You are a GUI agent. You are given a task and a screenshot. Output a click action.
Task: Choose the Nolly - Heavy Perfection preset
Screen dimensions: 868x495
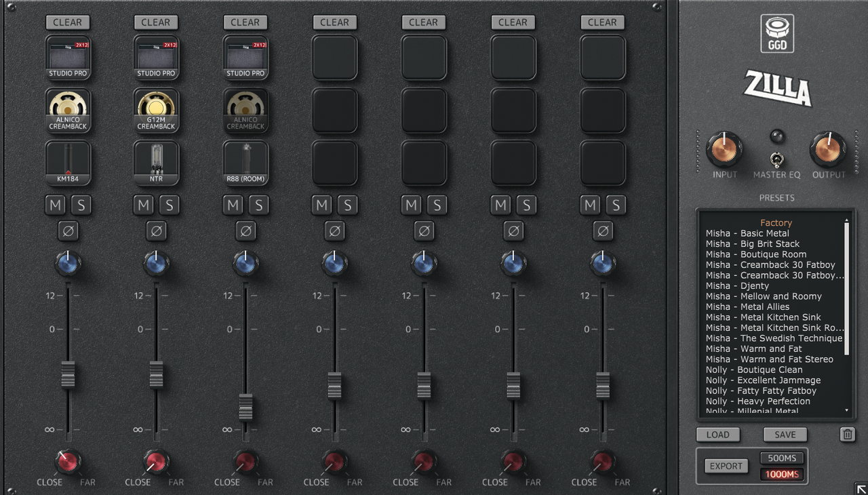click(x=757, y=401)
